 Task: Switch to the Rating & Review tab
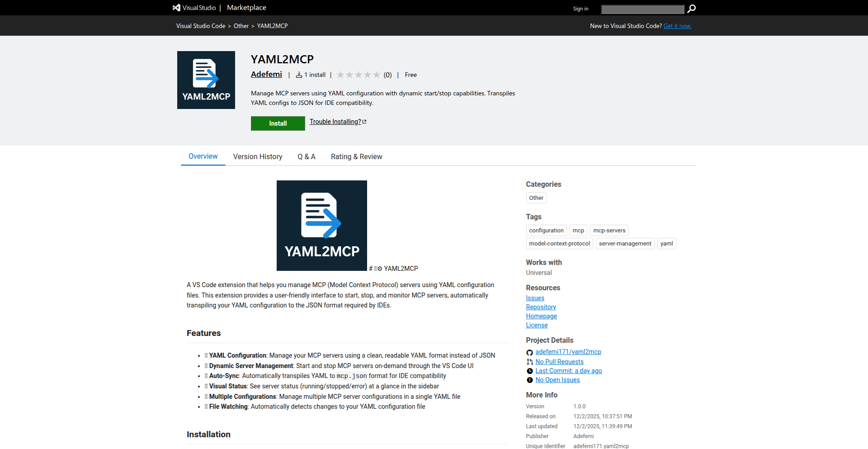356,156
